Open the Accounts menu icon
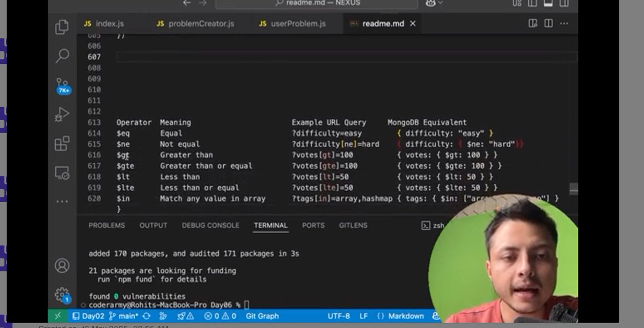Screen dimensions: 644x328 tap(62, 265)
